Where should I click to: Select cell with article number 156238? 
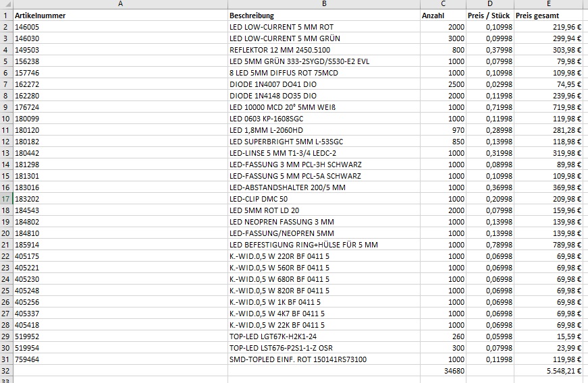(x=120, y=61)
